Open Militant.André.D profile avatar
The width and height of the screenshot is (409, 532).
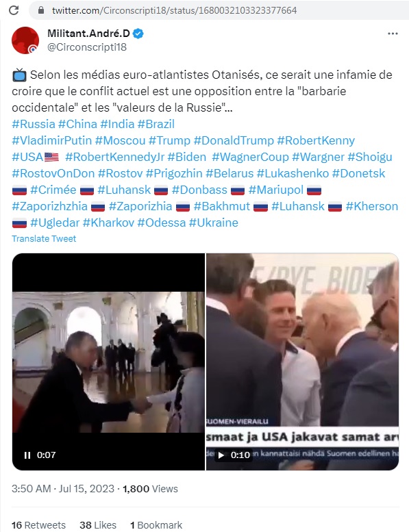click(x=25, y=40)
